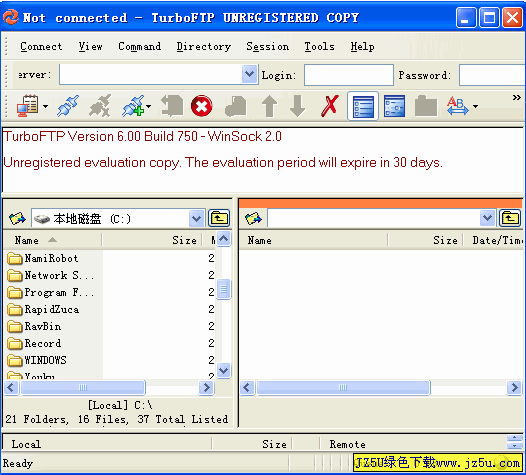Click the red Abort stop icon

201,106
